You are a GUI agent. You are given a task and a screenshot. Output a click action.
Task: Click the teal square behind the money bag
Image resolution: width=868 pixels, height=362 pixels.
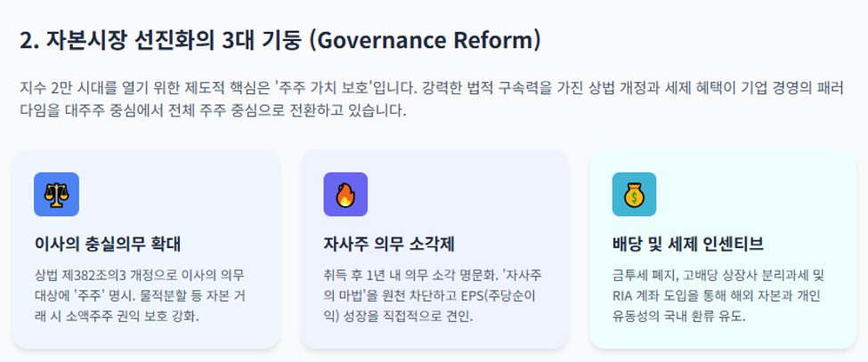635,195
